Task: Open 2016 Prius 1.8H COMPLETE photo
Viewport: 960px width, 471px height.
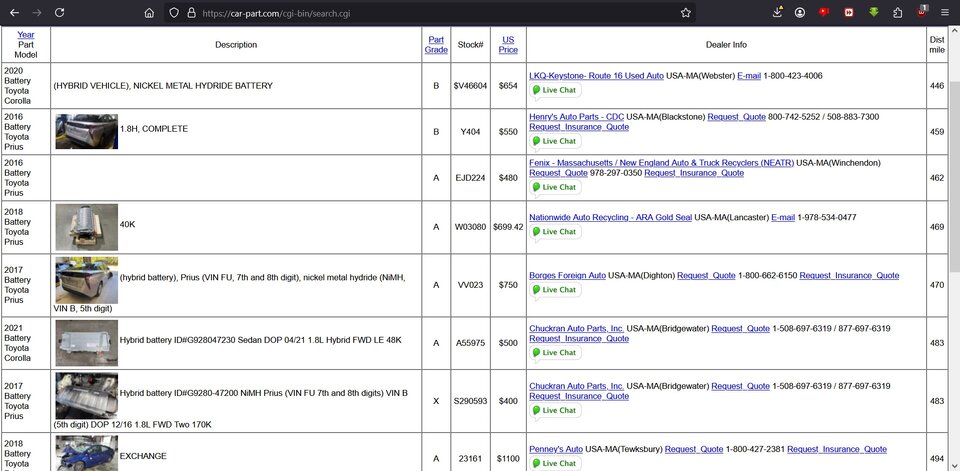Action: 86,131
